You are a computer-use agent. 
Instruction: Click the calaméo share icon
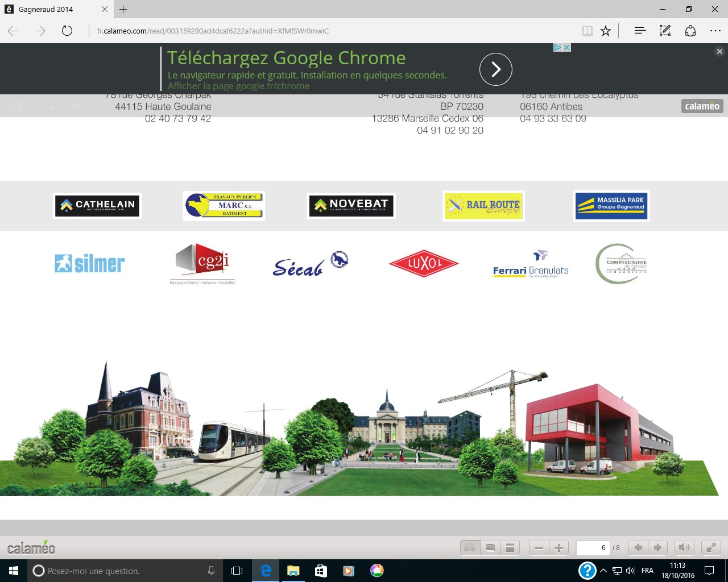55,105
